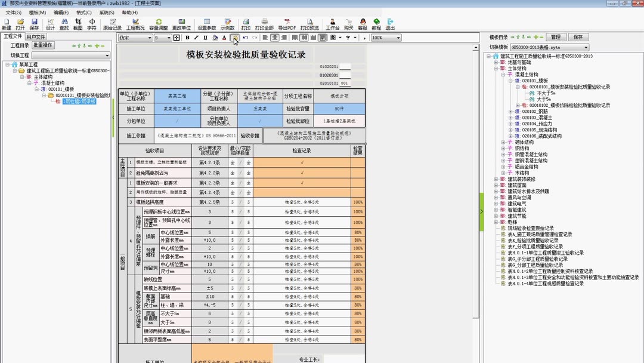
Task: Click the 容量调整 capacity adjust icon
Action: [158, 23]
